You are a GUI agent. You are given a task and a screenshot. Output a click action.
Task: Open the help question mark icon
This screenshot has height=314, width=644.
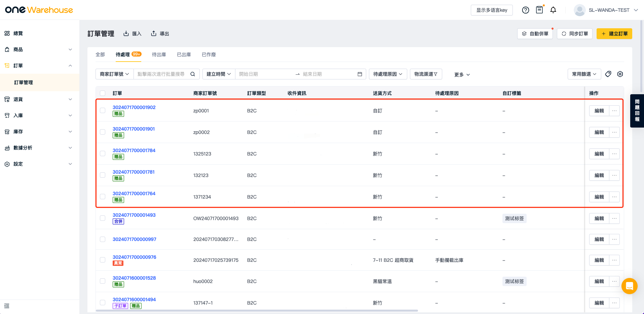coord(525,10)
